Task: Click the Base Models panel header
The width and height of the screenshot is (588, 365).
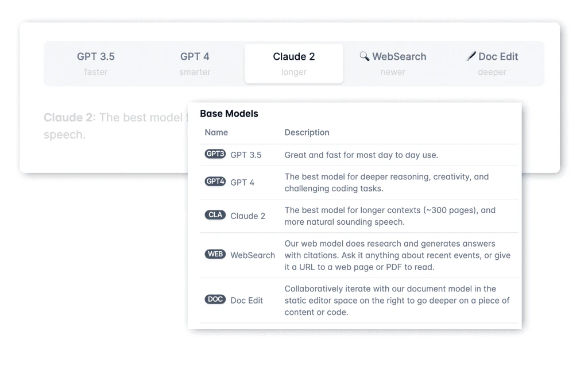Action: pyautogui.click(x=229, y=113)
